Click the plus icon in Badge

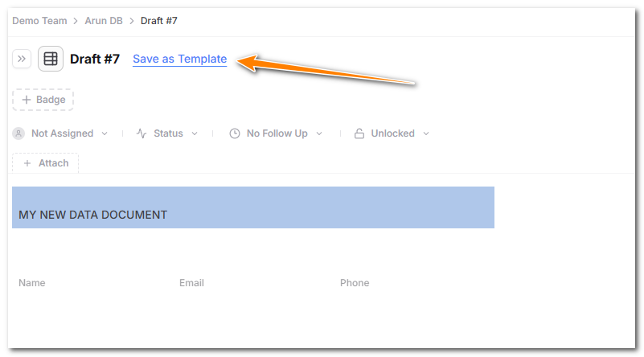pyautogui.click(x=27, y=100)
